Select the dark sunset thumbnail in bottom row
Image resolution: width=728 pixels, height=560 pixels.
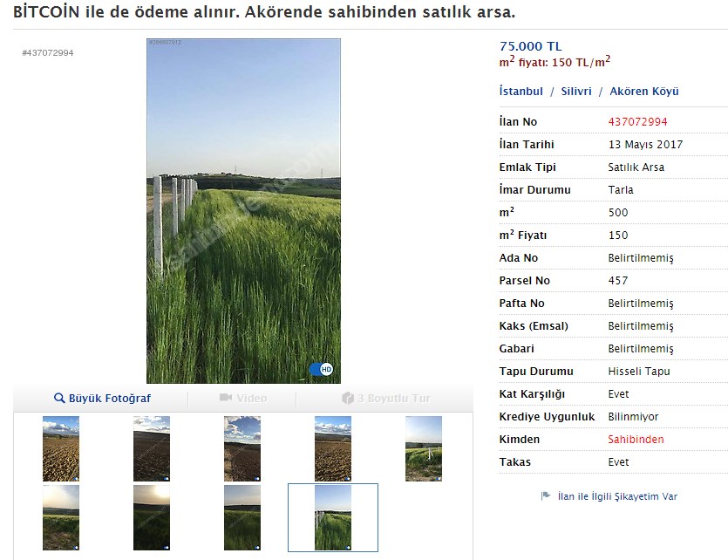pos(152,518)
